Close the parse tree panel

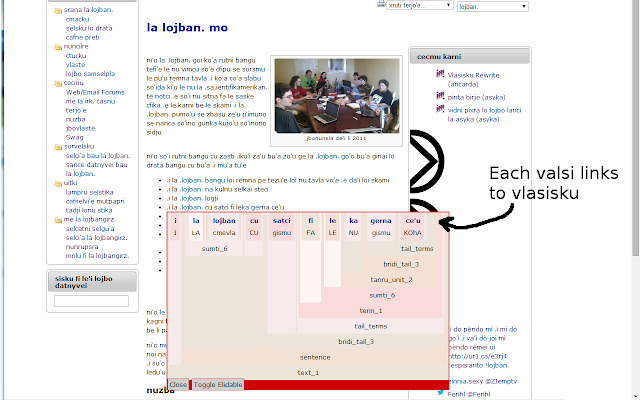coord(178,384)
